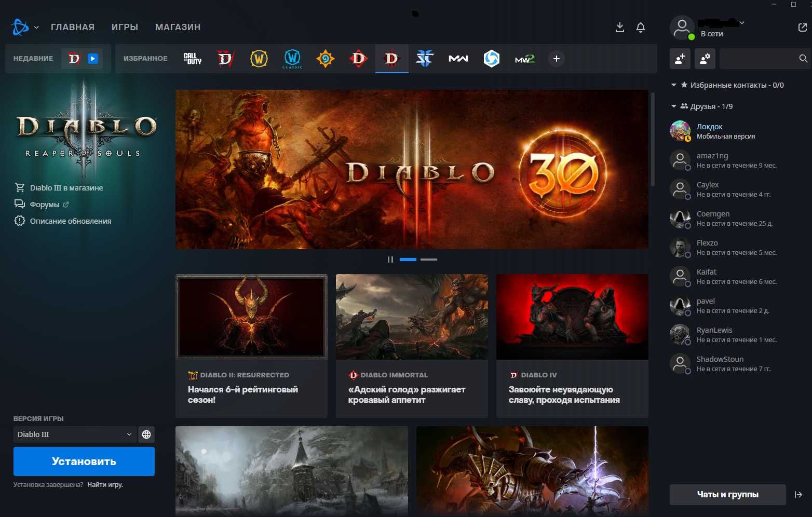Open the notifications bell

coord(641,27)
